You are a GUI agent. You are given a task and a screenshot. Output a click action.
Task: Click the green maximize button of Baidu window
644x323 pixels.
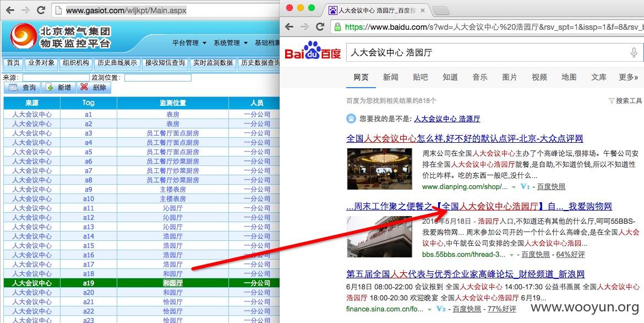pos(312,8)
